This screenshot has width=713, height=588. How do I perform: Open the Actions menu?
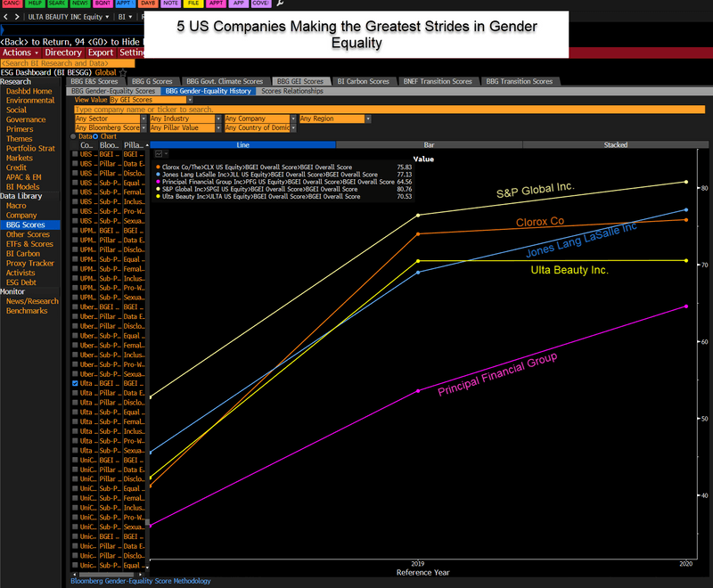pyautogui.click(x=18, y=52)
